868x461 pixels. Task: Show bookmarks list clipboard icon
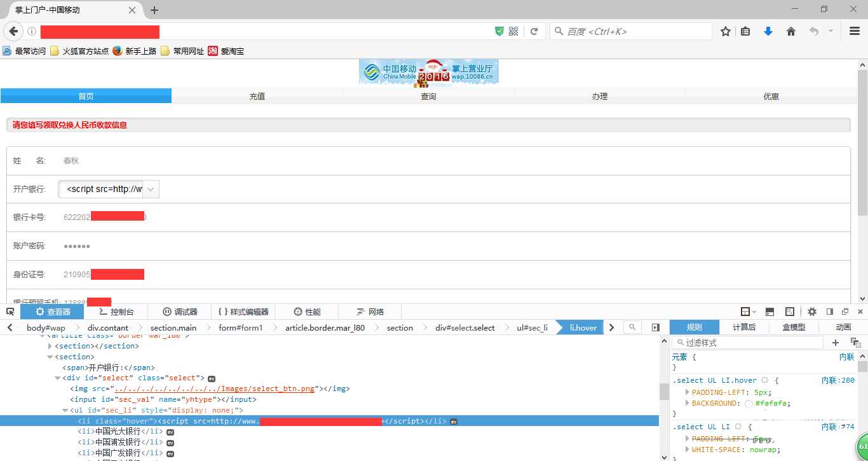(746, 31)
